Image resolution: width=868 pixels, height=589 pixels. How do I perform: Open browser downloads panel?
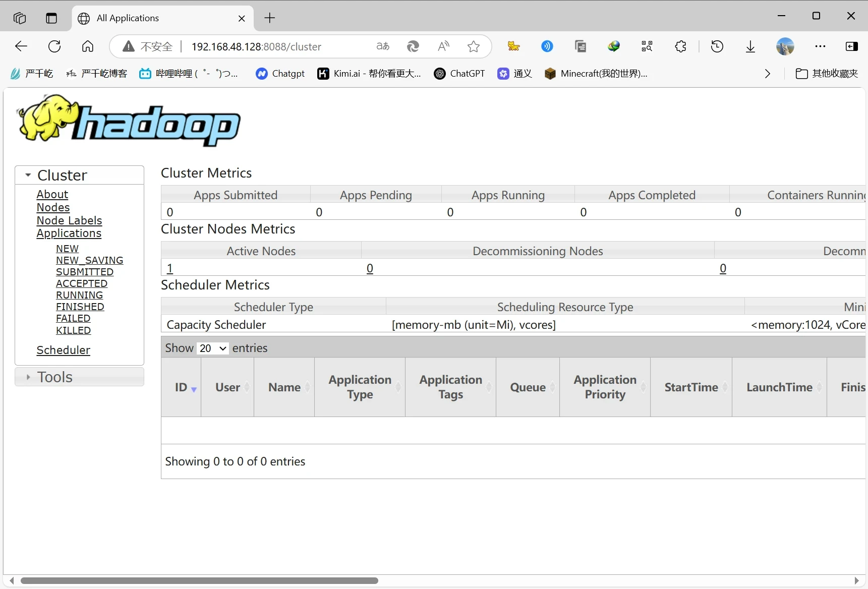750,46
